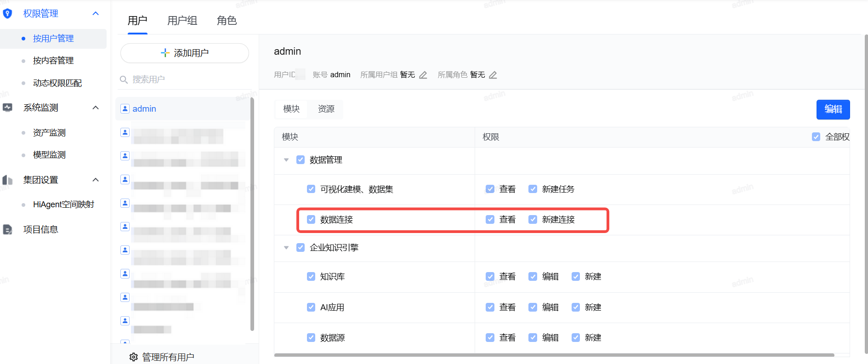Screen dimensions: 868x364
Task: Select the 模块 permission tab
Action: click(x=291, y=109)
